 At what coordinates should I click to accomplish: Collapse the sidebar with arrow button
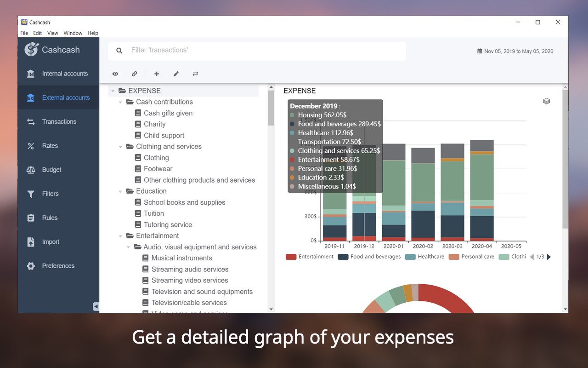96,306
